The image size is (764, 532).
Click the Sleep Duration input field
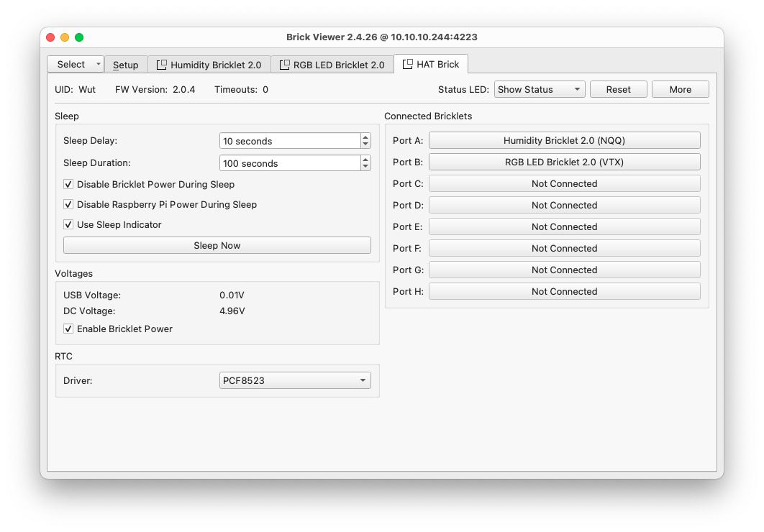coord(289,163)
